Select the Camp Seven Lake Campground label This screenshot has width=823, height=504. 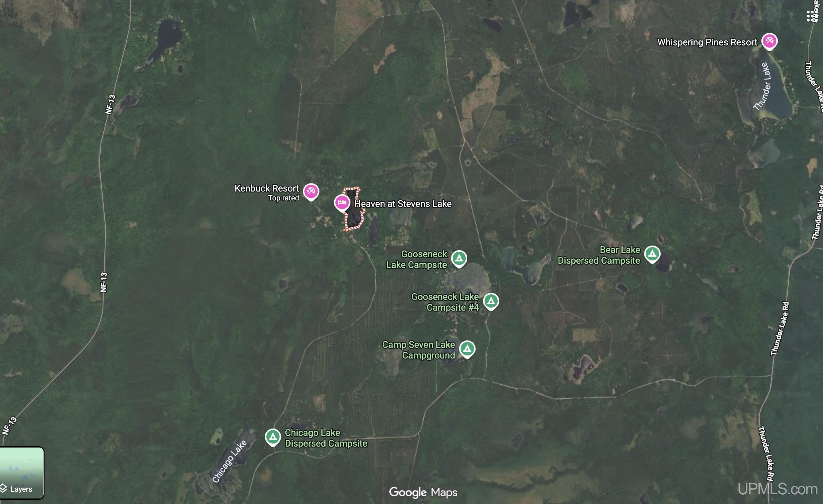[x=419, y=350]
